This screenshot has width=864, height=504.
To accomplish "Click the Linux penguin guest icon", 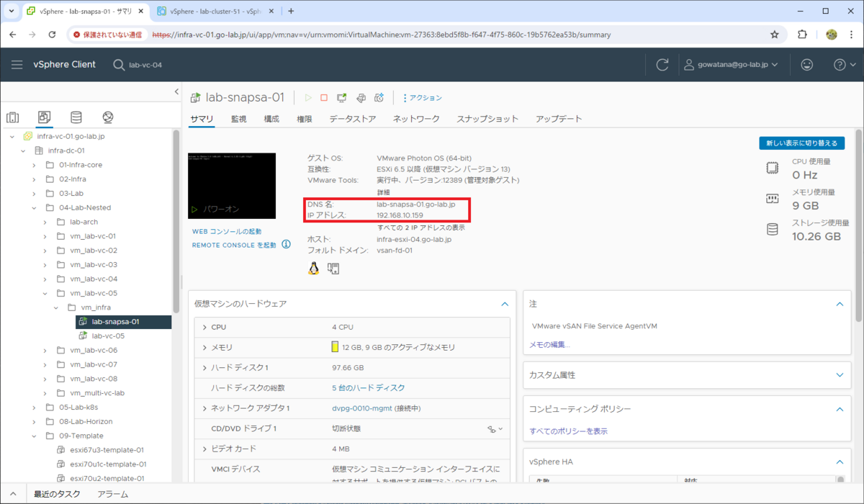I will click(x=313, y=269).
